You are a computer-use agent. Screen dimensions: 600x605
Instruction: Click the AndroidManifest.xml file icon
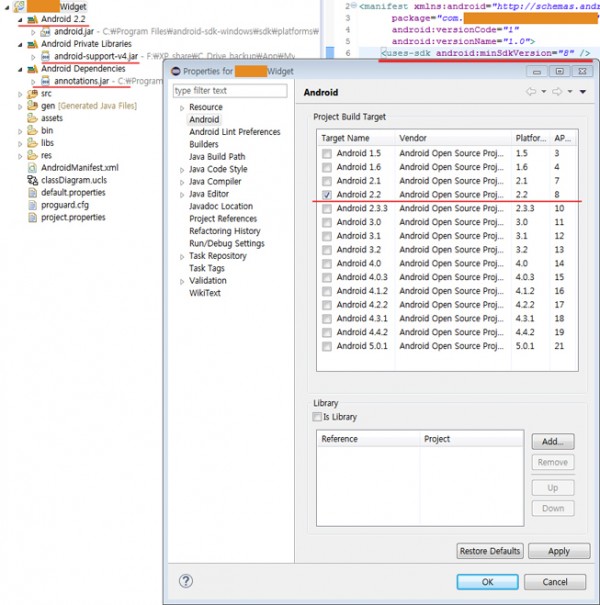[32, 168]
